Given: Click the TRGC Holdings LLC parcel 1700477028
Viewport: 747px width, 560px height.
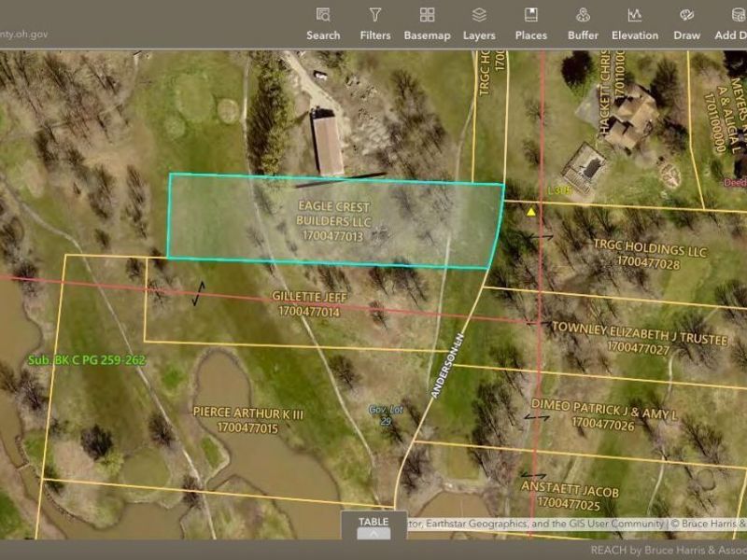Looking at the screenshot, I should pyautogui.click(x=650, y=258).
